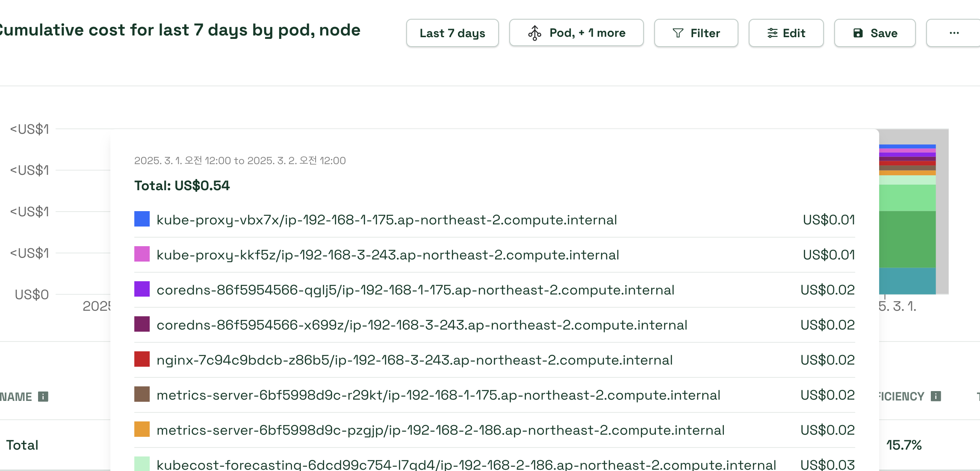Click the pink kube-proxy-kkf5z color swatch
980x471 pixels.
pyautogui.click(x=142, y=254)
